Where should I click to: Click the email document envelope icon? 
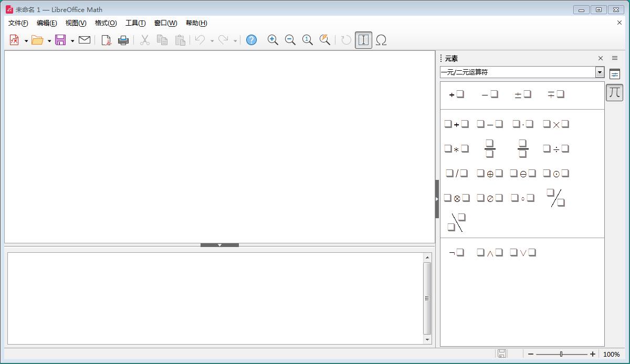85,40
